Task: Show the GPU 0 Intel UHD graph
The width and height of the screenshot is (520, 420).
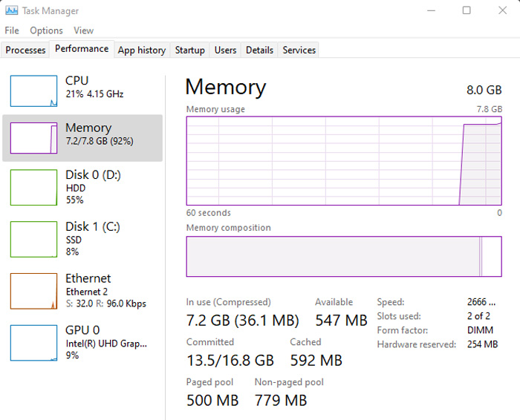Action: 82,343
